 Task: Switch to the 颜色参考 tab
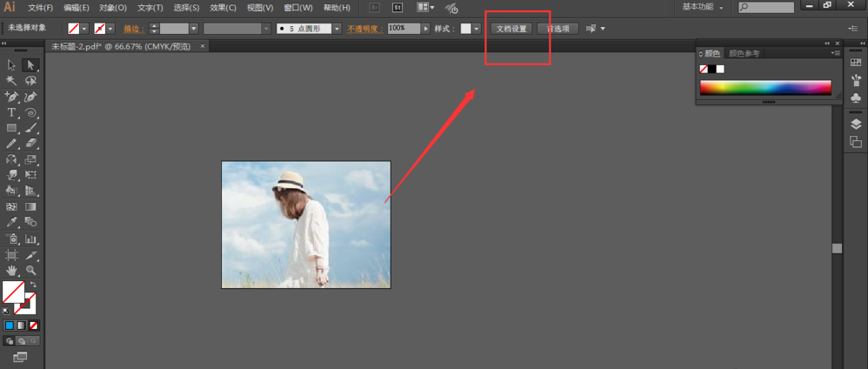744,54
